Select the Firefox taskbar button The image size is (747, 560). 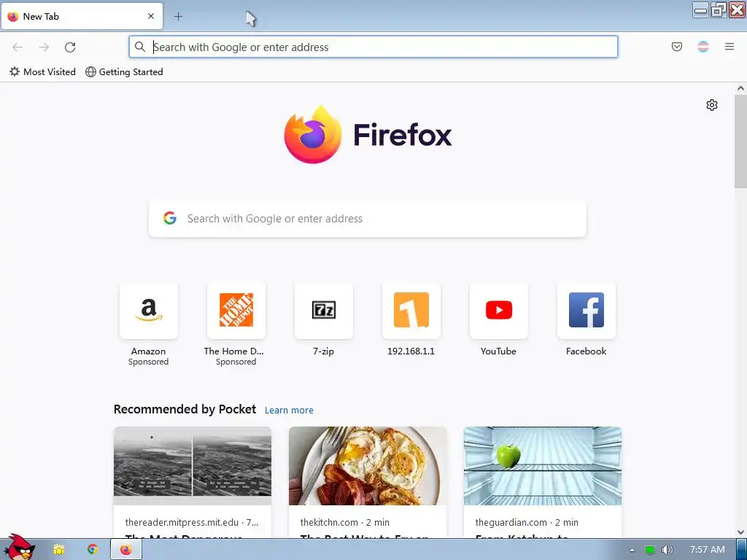pyautogui.click(x=125, y=550)
